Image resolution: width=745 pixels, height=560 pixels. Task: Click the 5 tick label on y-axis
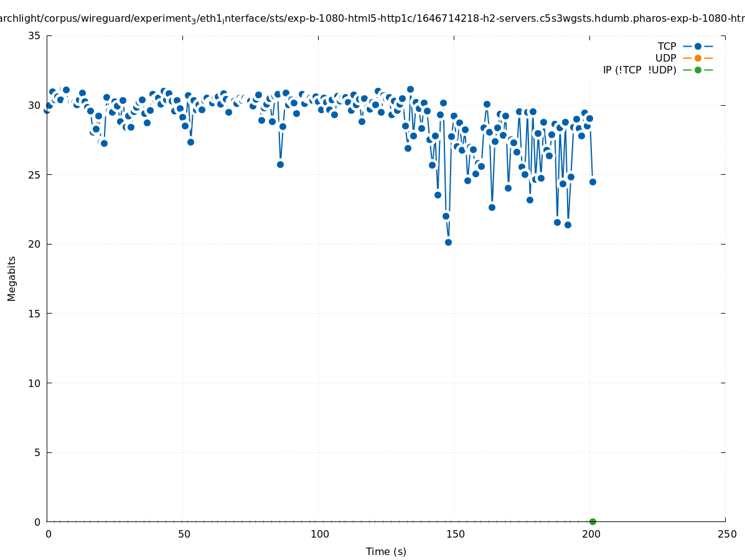click(37, 452)
